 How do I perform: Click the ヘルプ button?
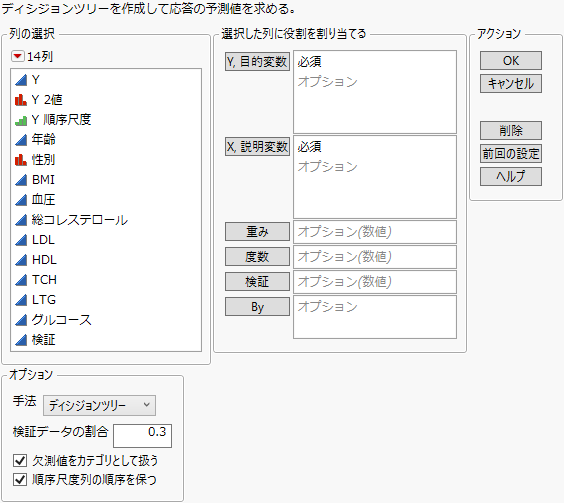click(511, 176)
